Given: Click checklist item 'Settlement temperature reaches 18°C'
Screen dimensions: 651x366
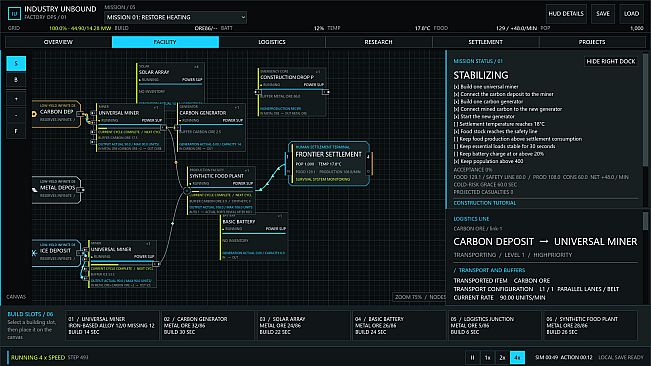Looking at the screenshot, I should 499,124.
